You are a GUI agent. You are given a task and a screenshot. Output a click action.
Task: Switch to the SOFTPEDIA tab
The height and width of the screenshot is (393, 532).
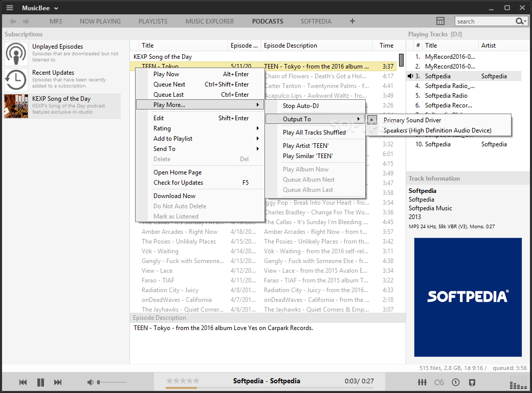(x=316, y=21)
